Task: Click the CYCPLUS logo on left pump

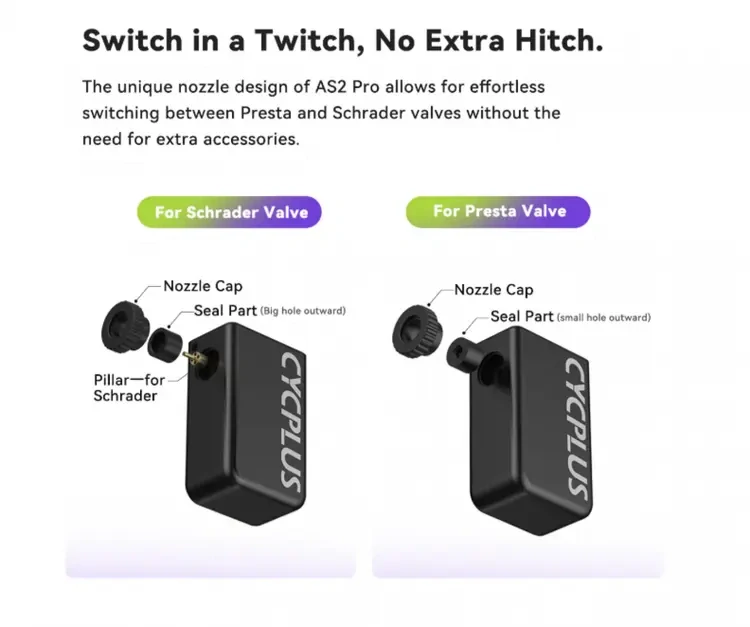Action: click(x=293, y=418)
